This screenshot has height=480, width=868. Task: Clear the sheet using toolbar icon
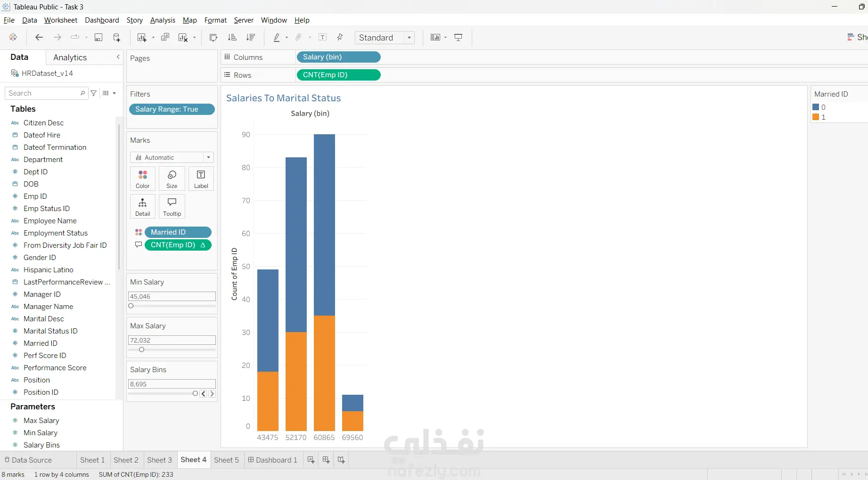tap(183, 37)
